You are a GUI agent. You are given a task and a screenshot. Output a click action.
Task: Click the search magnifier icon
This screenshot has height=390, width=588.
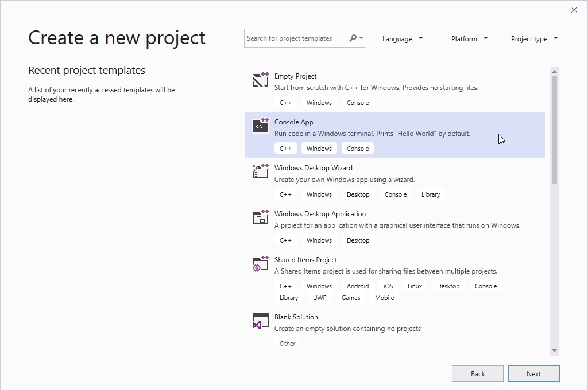point(353,38)
